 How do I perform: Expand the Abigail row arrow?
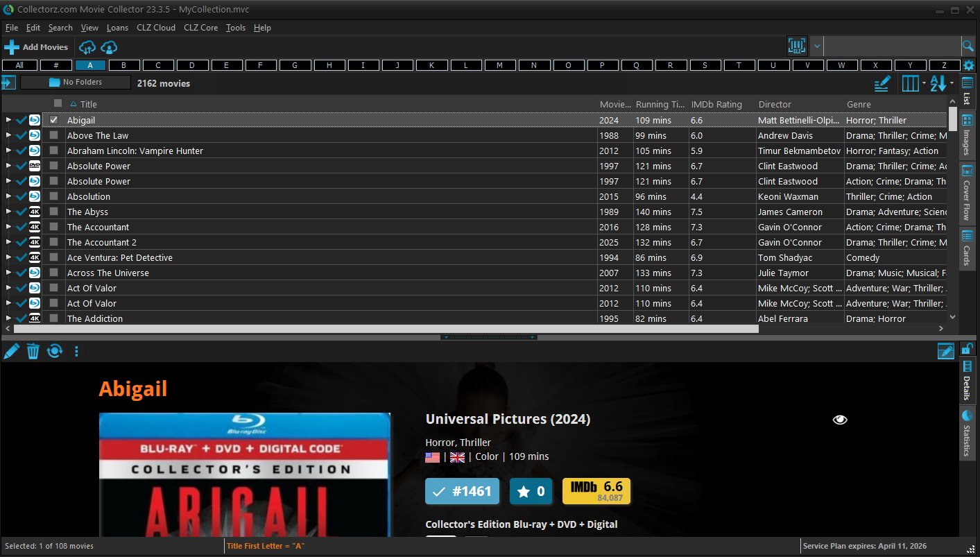coord(8,120)
